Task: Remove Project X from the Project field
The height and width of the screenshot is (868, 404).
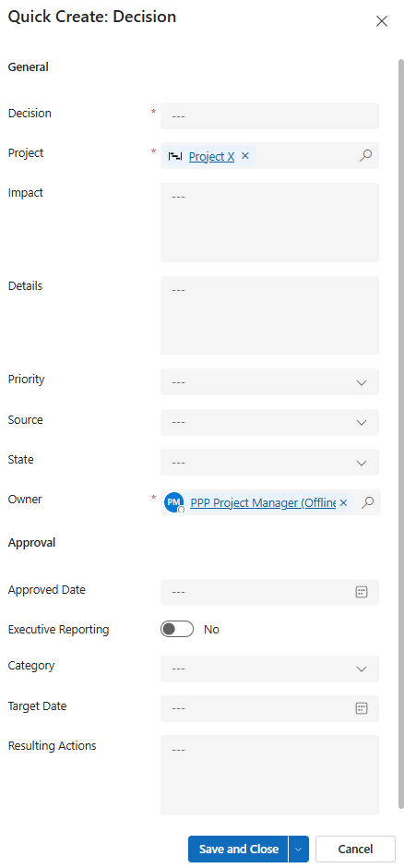Action: [245, 155]
